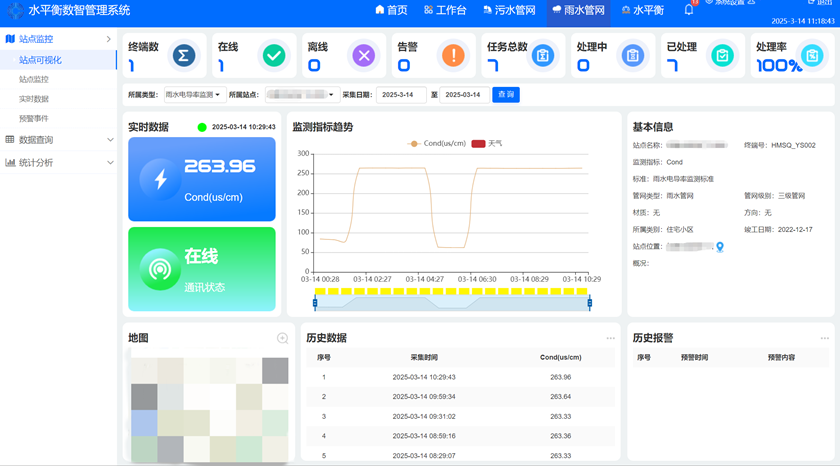Open 实时数据 in the sidebar
The image size is (840, 466).
click(x=34, y=99)
